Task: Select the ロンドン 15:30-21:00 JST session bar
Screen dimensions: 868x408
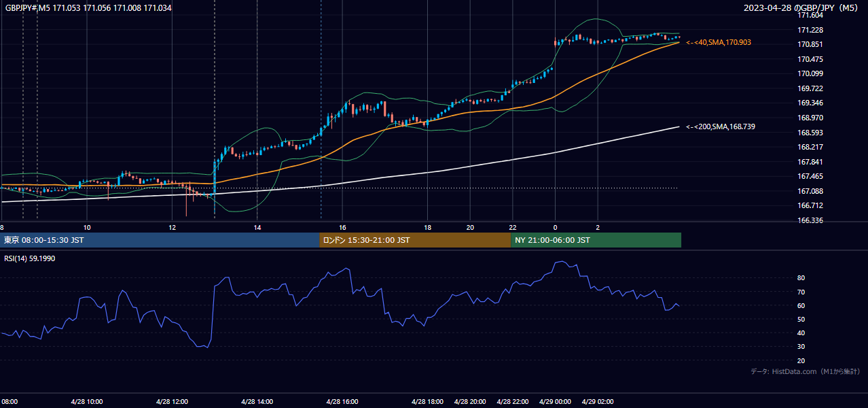Action: (415, 240)
